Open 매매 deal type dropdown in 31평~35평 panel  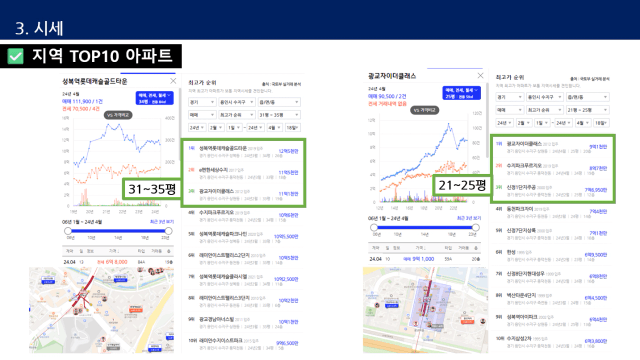tap(202, 115)
